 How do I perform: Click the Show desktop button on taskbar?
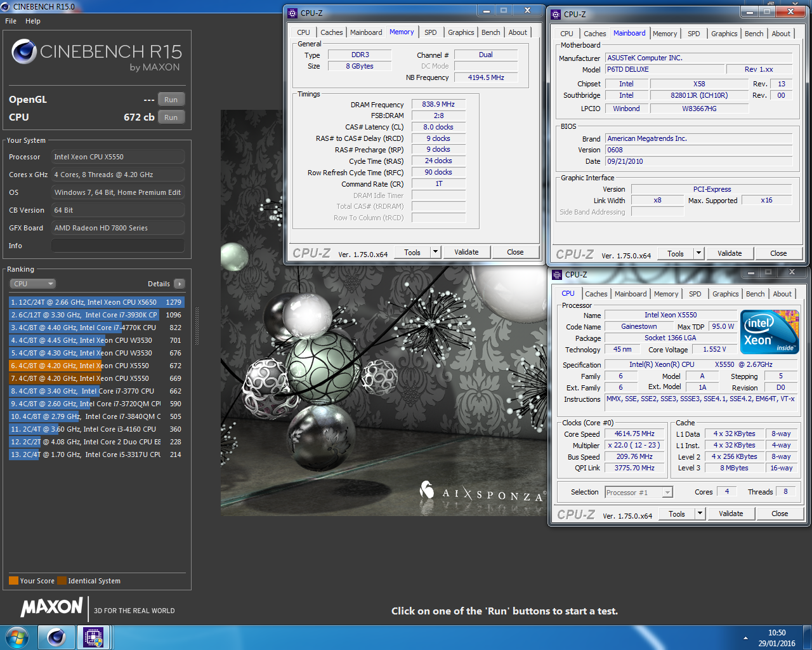[807, 637]
